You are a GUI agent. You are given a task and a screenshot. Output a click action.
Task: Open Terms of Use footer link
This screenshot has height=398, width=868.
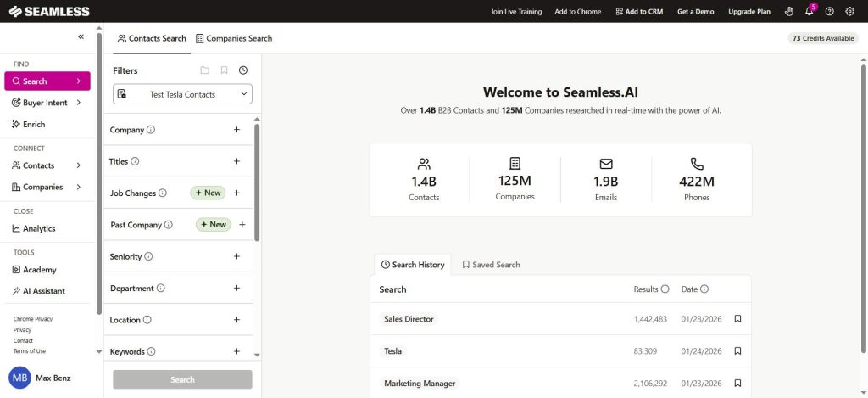tap(30, 351)
